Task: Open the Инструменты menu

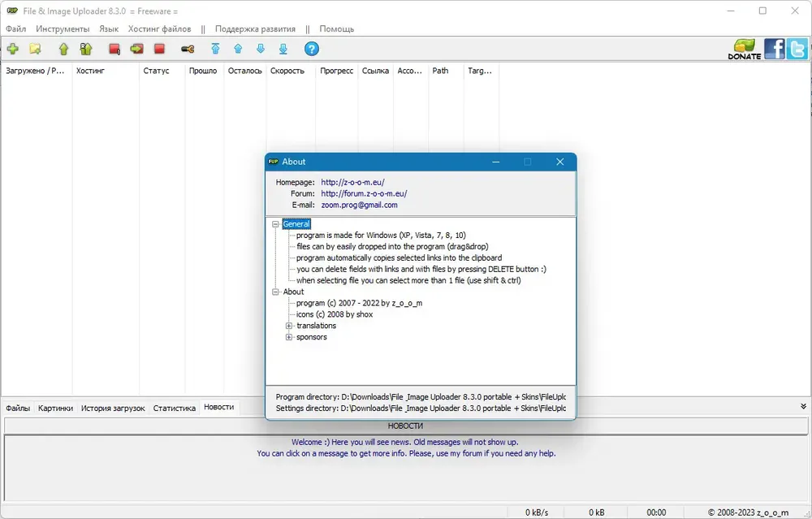Action: coord(63,29)
